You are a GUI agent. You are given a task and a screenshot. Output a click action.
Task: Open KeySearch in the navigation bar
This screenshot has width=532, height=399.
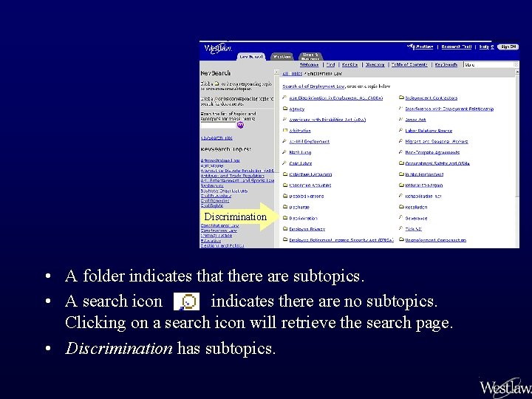pos(446,64)
